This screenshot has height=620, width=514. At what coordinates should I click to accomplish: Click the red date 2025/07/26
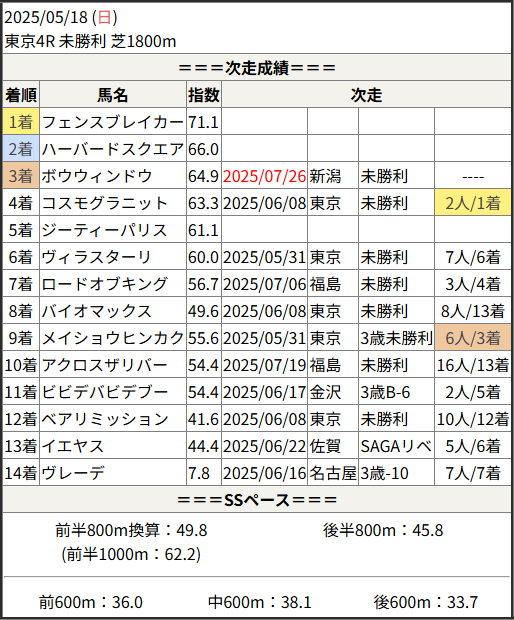coord(264,176)
